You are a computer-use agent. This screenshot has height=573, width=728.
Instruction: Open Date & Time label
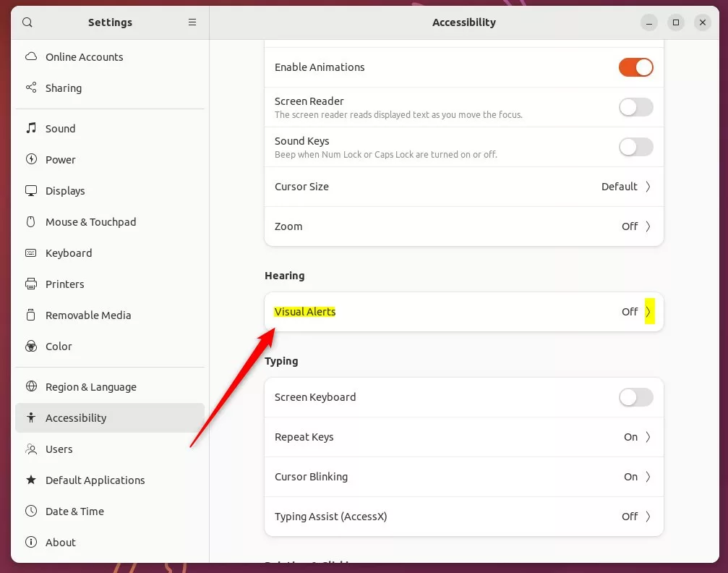coord(74,512)
